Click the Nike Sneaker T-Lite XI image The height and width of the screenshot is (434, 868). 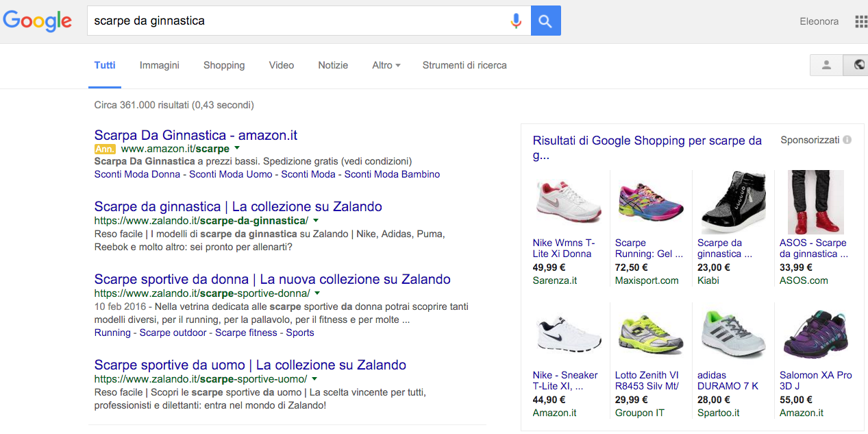[567, 333]
